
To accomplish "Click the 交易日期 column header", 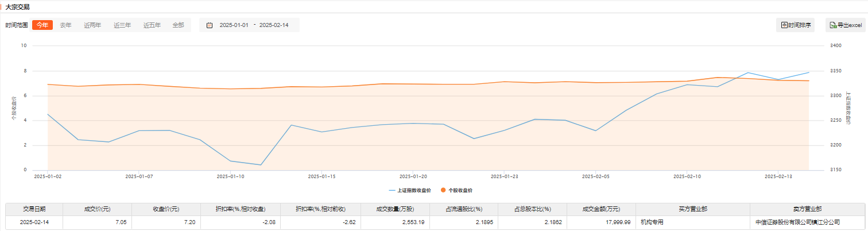I will 34,209.
